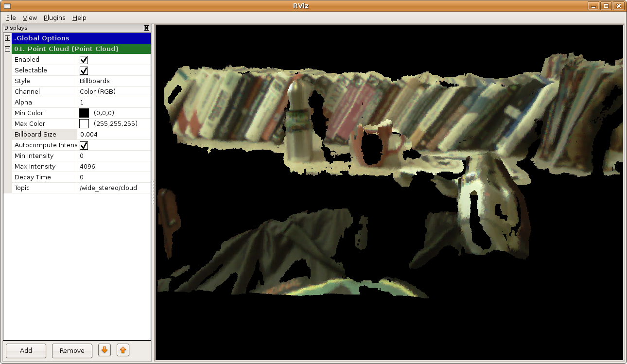627x364 pixels.
Task: Open the Channel value Color (RGB) dropdown
Action: (114, 91)
